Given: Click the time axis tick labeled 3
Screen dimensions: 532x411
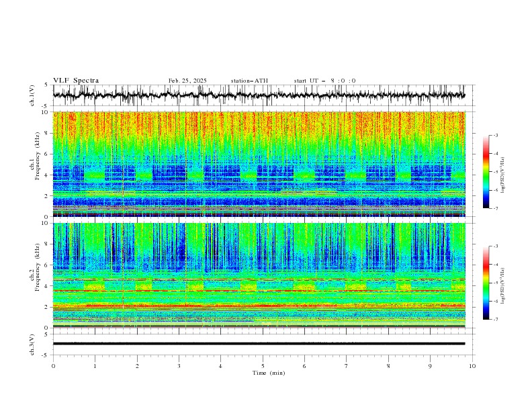Looking at the screenshot, I should tap(179, 366).
